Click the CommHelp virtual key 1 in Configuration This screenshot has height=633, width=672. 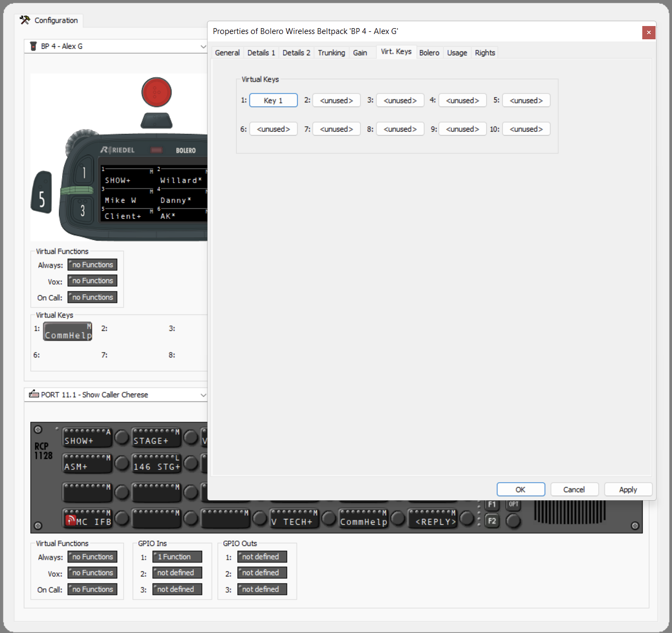click(x=68, y=331)
